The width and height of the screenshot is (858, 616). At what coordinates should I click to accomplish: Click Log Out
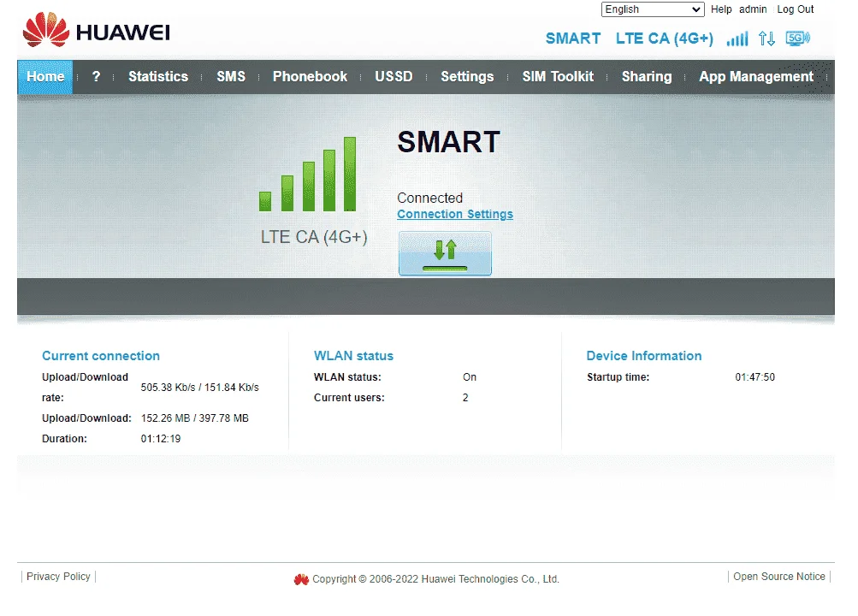click(x=795, y=9)
